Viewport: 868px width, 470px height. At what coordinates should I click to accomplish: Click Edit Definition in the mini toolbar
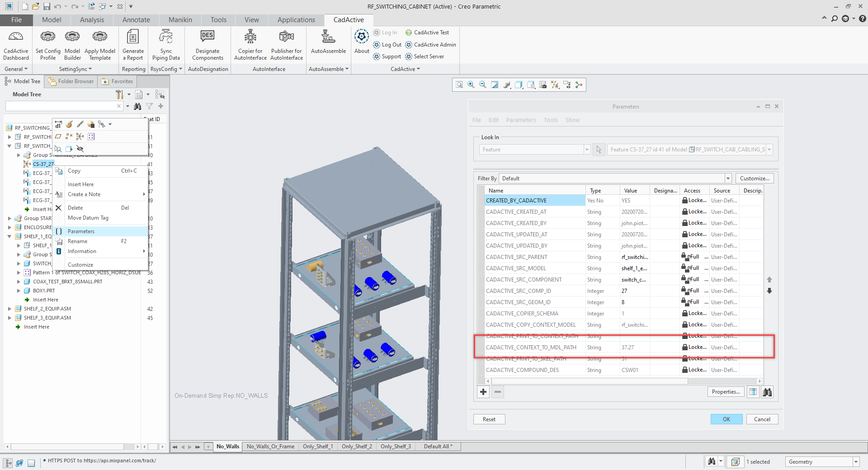tap(69, 124)
